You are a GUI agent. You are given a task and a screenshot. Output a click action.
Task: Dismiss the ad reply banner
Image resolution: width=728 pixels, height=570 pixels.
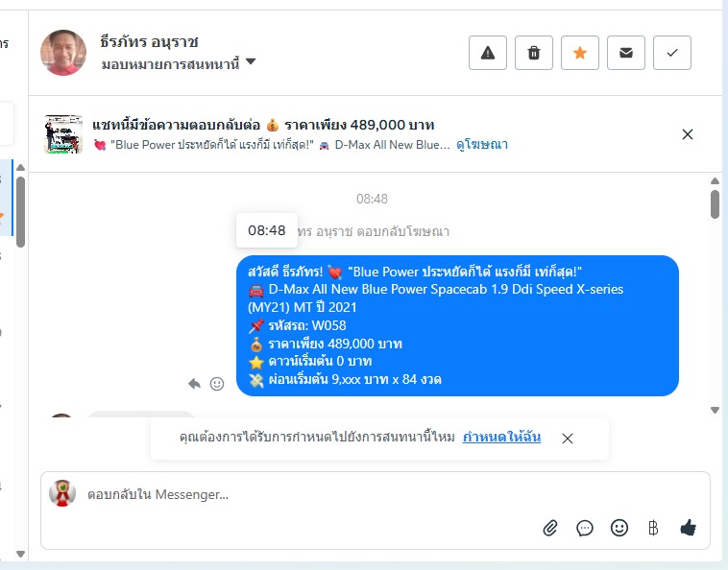pyautogui.click(x=687, y=134)
